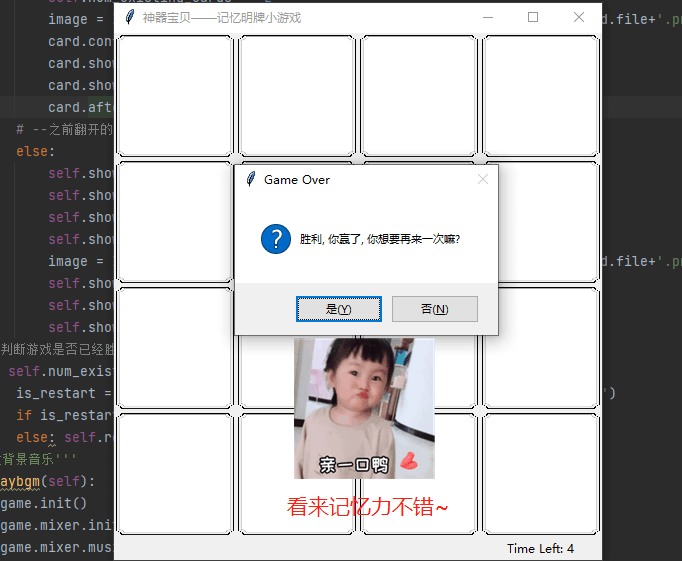Close the 神器宝贝 memory game window
Image resolution: width=682 pixels, height=561 pixels.
[x=579, y=18]
